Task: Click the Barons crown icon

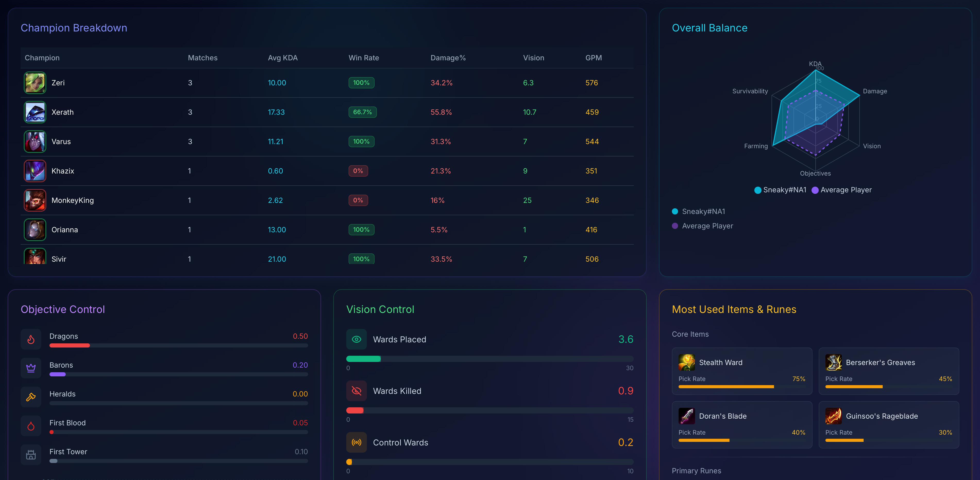Action: coord(31,368)
